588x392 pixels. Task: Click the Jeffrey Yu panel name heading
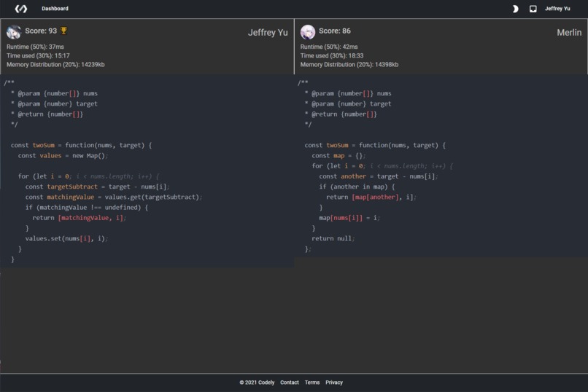[x=268, y=33]
